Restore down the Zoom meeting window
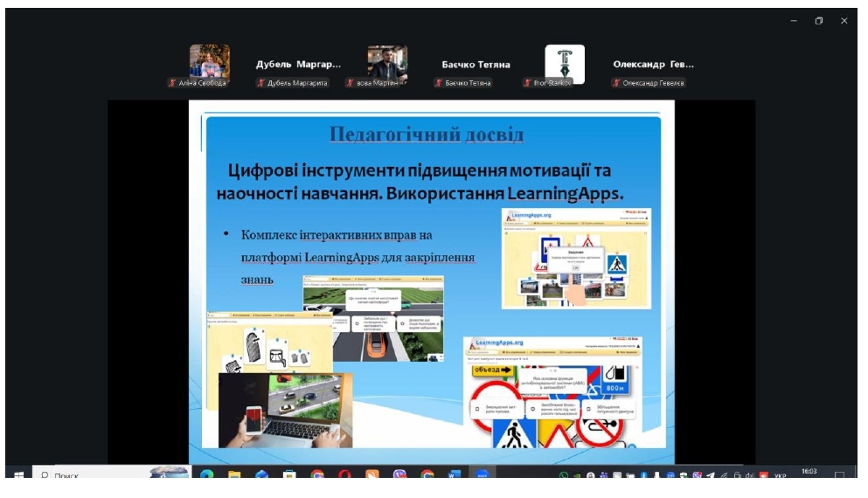Image resolution: width=868 pixels, height=498 pixels. pyautogui.click(x=819, y=20)
